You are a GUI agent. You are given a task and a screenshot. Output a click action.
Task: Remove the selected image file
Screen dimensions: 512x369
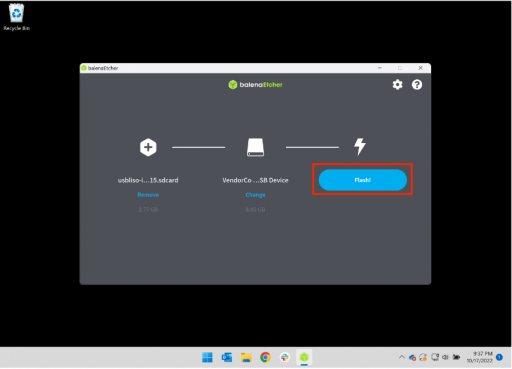tap(148, 195)
